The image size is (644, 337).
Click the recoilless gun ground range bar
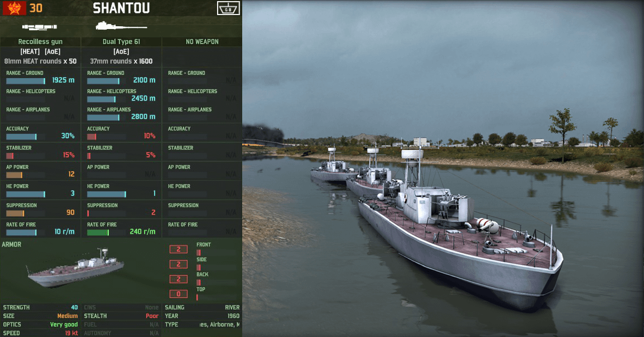pyautogui.click(x=26, y=81)
